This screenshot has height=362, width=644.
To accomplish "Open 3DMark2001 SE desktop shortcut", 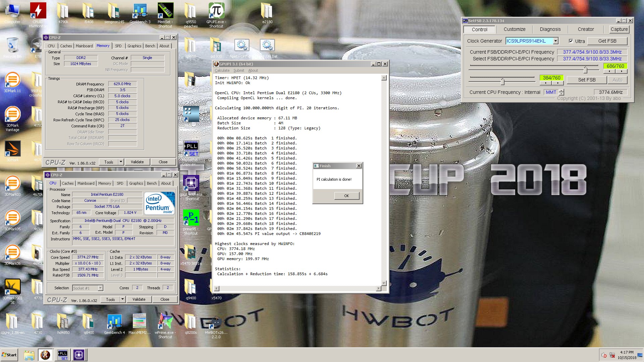I will [x=12, y=291].
